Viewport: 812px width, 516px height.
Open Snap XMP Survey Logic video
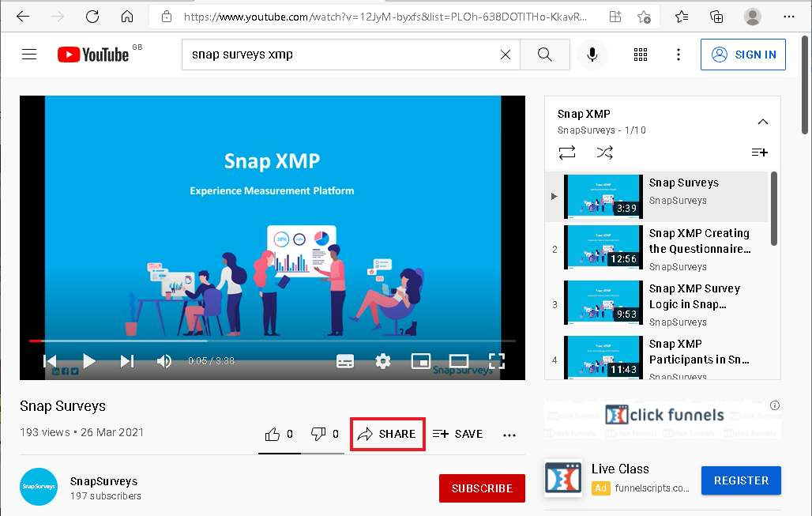coord(656,305)
